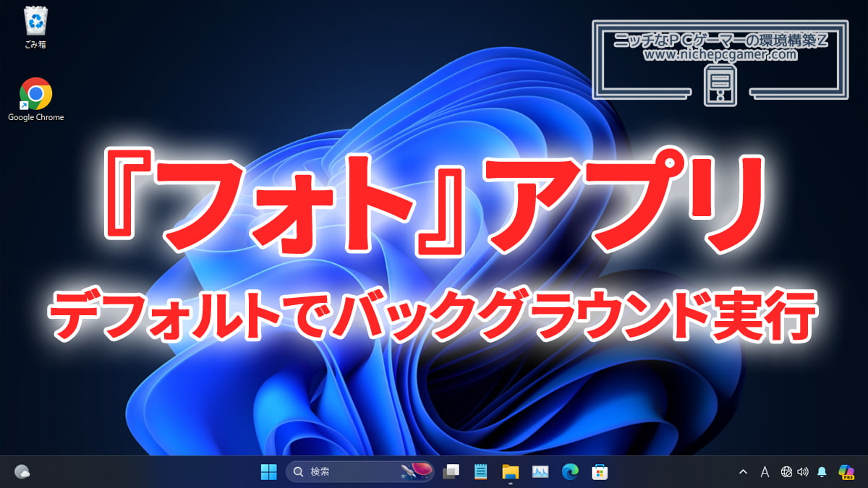868x488 pixels.
Task: Open the network globe icon in the tray
Action: pos(787,472)
